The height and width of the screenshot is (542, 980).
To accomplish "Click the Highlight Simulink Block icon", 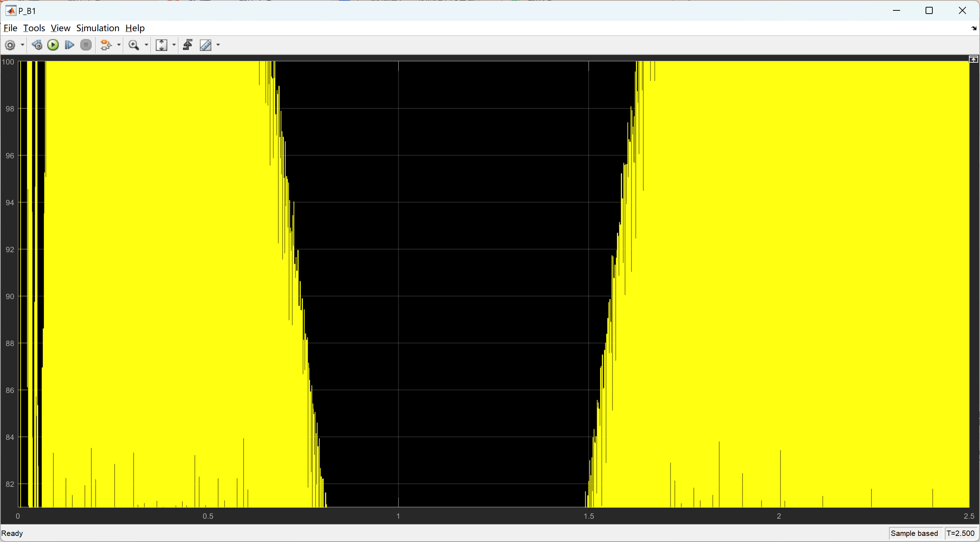I will [106, 45].
